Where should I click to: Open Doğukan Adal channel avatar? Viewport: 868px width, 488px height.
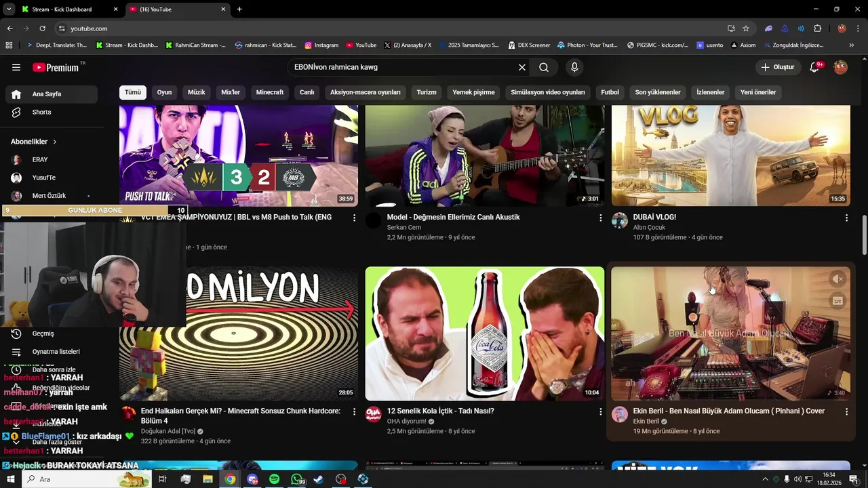pos(129,414)
